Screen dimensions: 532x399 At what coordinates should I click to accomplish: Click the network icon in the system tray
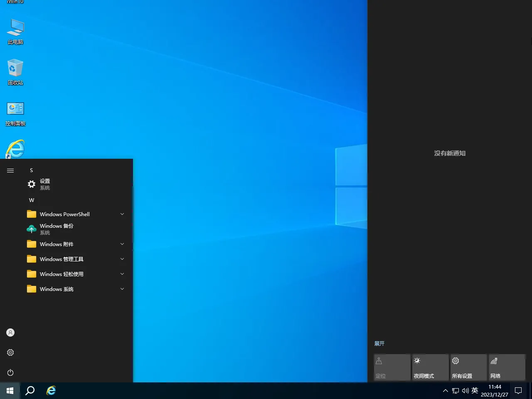456,390
